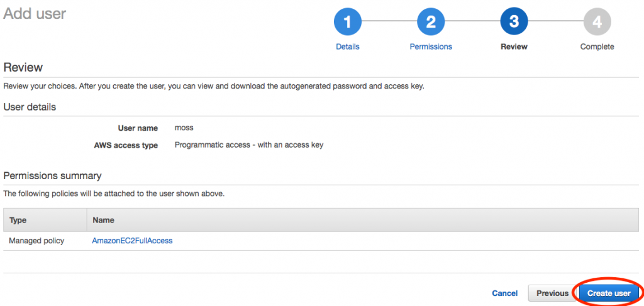Select the Review step label
The image size is (644, 306).
point(514,46)
